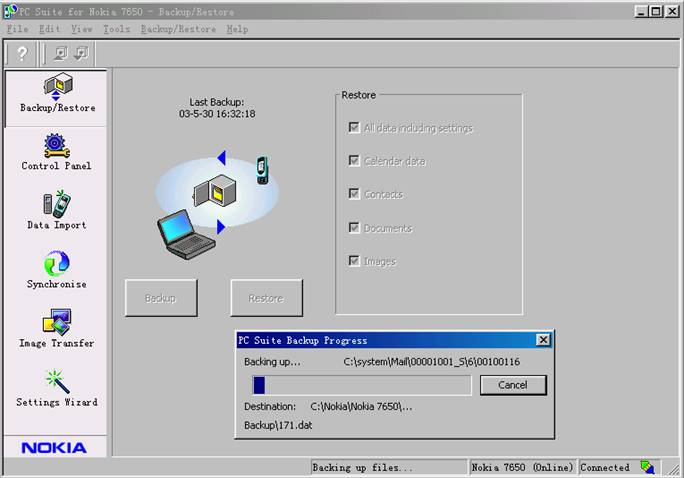Viewport: 684px width, 478px height.
Task: Click the Backing up files status text
Action: [x=362, y=468]
